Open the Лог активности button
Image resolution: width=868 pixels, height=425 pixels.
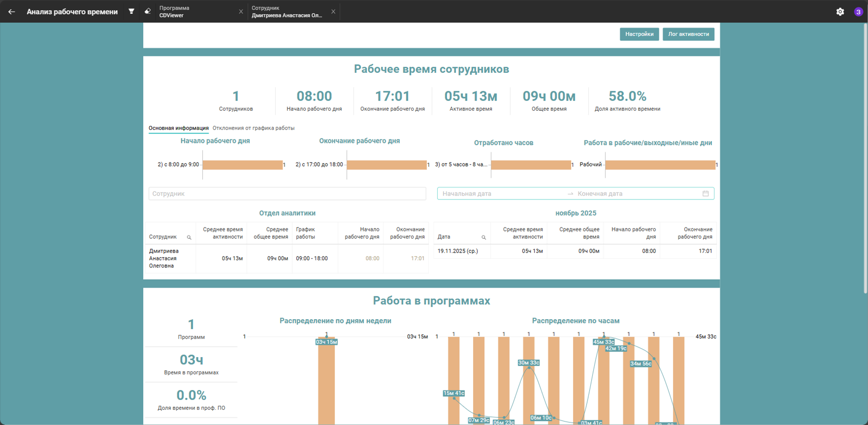[x=688, y=34]
